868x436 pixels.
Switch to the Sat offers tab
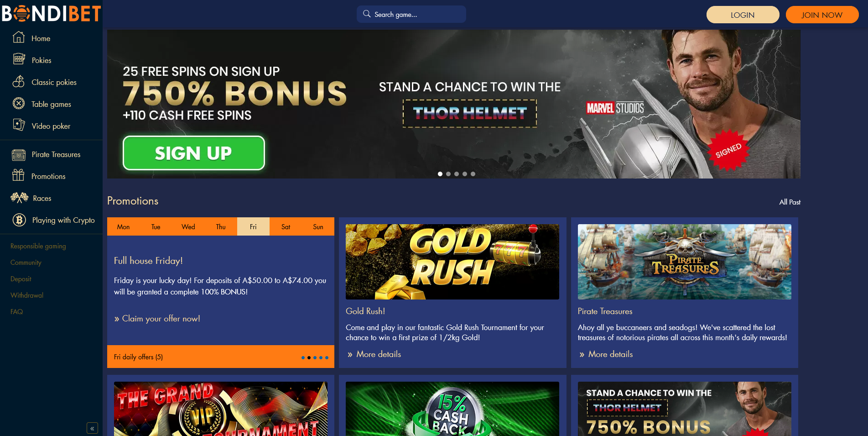click(x=286, y=226)
